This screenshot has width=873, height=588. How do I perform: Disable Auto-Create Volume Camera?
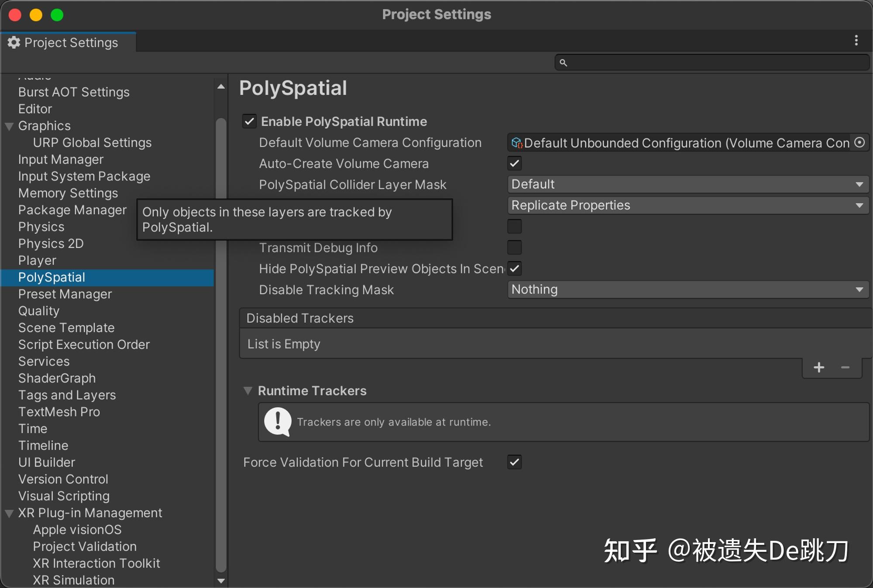(514, 163)
